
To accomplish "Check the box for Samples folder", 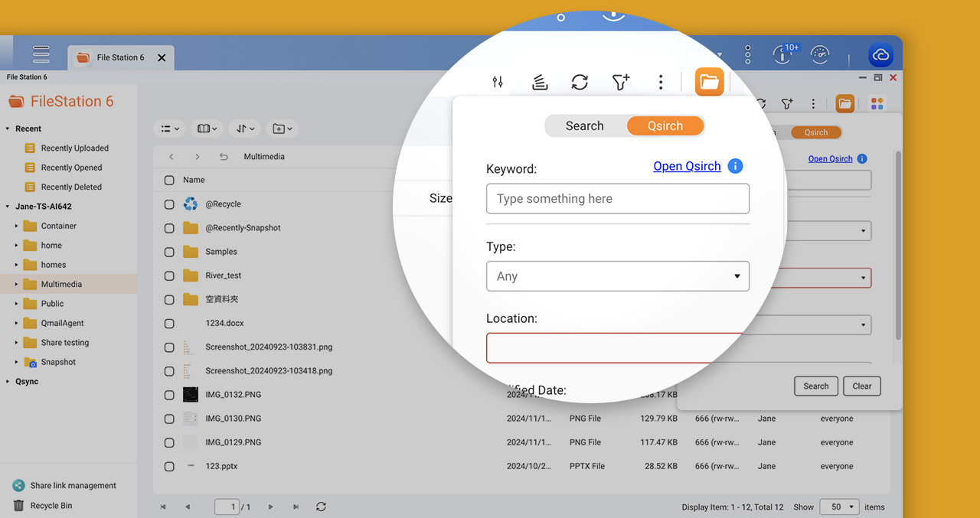I will click(169, 252).
